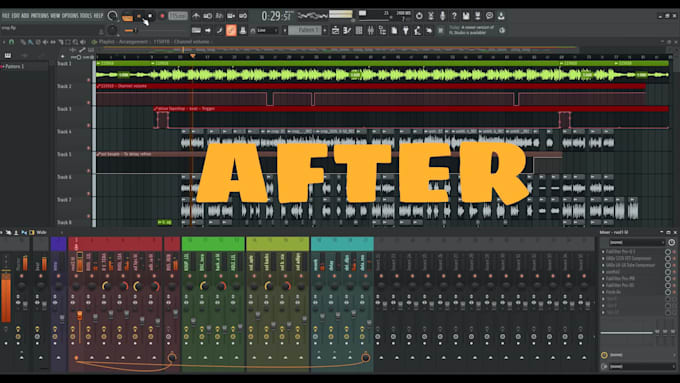
Task: Open the HELP menu
Action: pyautogui.click(x=98, y=16)
